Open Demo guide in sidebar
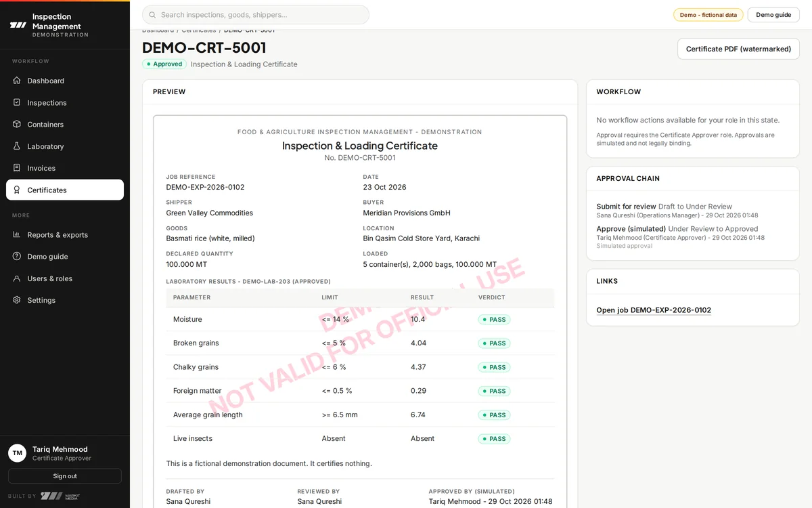Screen dimensions: 812x508 65,256
